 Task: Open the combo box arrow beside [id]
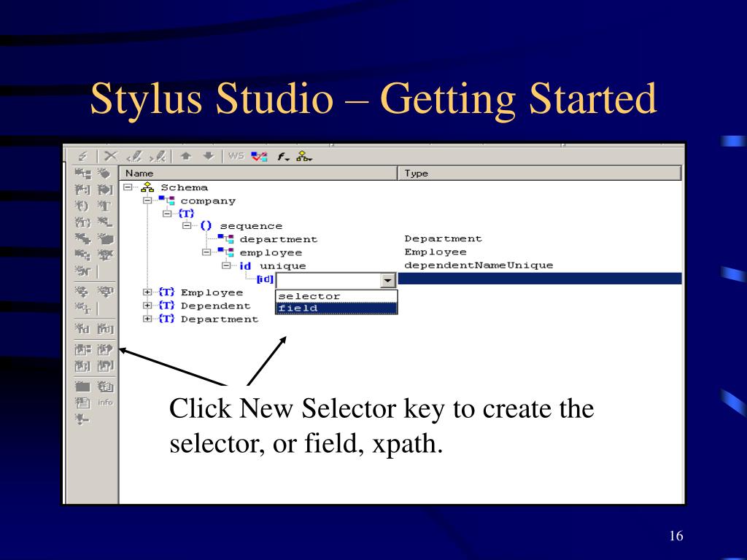pyautogui.click(x=388, y=280)
